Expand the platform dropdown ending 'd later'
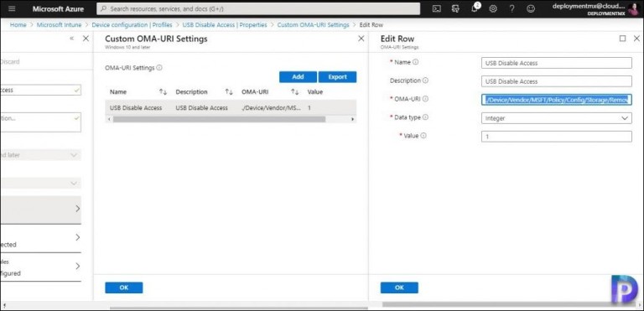644x311 pixels. [x=40, y=155]
